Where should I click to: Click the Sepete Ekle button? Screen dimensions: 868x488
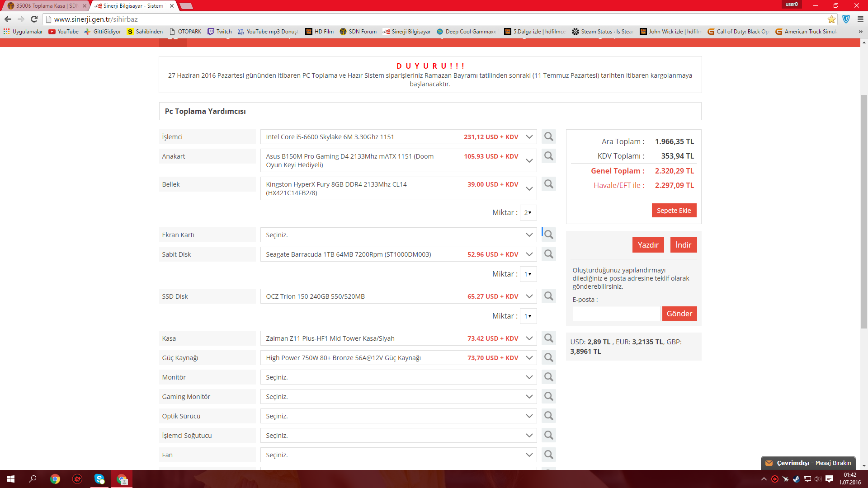674,211
